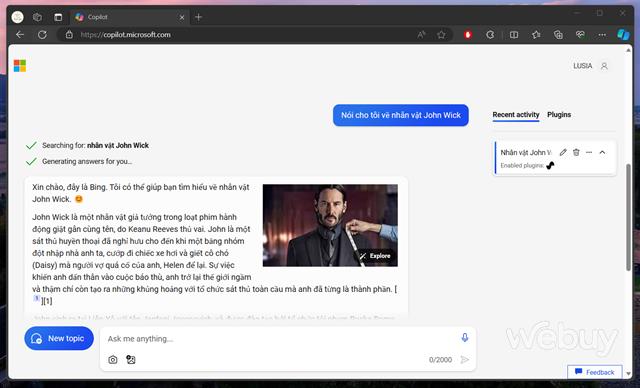
Task: View site information lock icon
Action: (x=69, y=35)
